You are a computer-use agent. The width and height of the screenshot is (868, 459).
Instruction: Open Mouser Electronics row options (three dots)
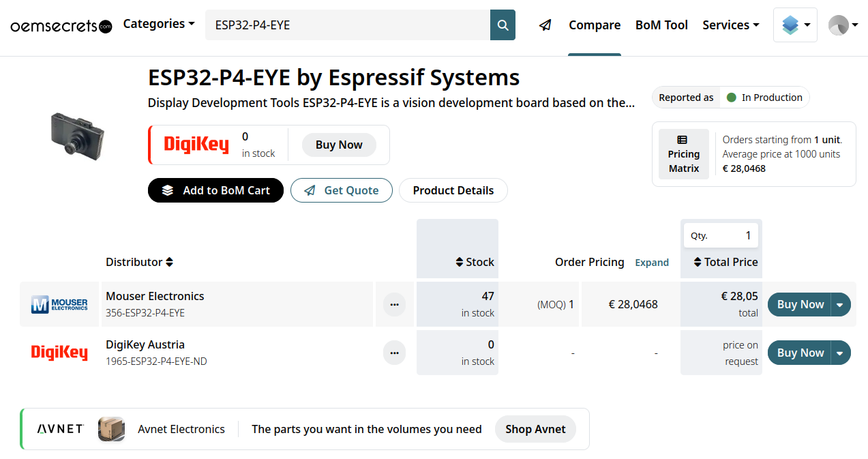click(394, 304)
